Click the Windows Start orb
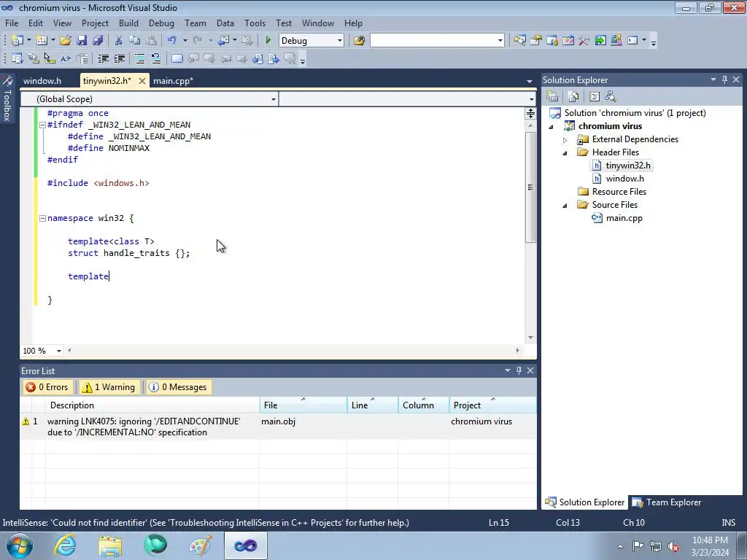747x560 pixels. (x=20, y=545)
